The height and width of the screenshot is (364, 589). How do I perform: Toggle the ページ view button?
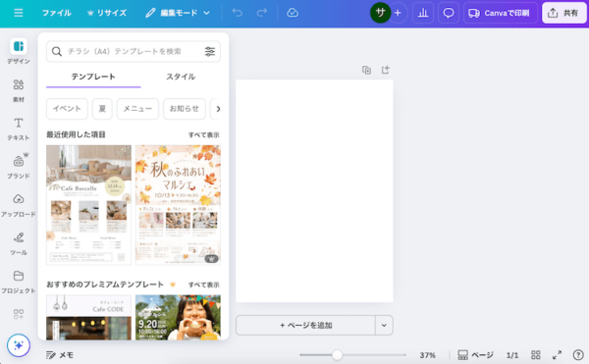point(475,355)
